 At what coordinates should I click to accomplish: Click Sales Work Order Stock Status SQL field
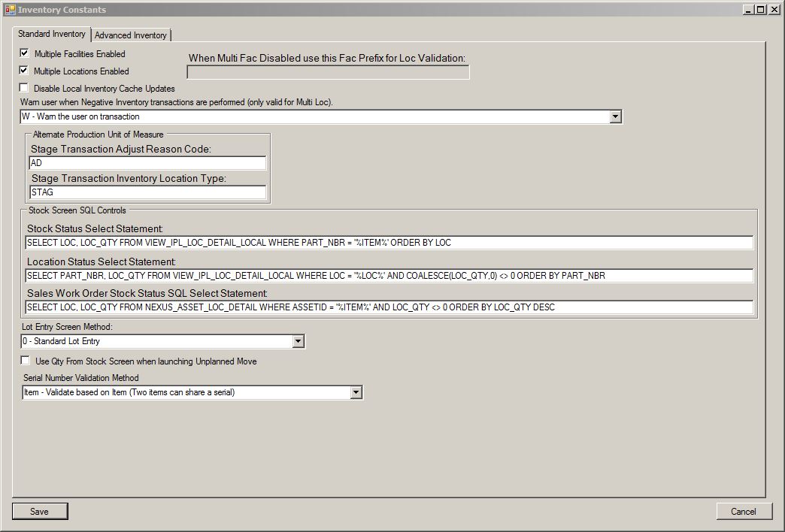pyautogui.click(x=388, y=307)
